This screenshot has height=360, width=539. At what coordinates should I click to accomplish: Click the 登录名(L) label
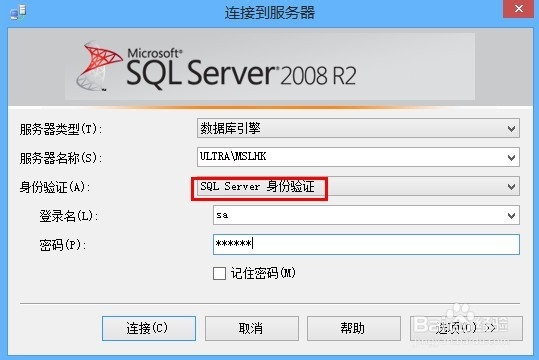tap(68, 216)
